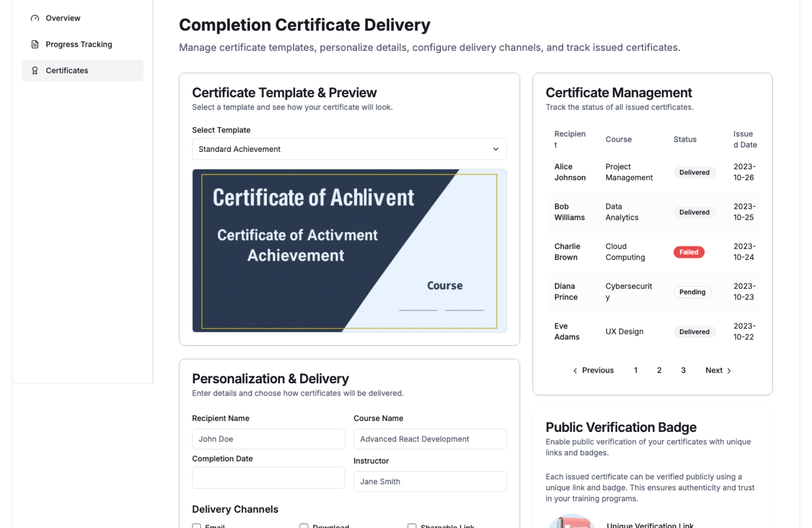Go to page 2 of certificates
This screenshot has height=528, width=812.
[659, 371]
